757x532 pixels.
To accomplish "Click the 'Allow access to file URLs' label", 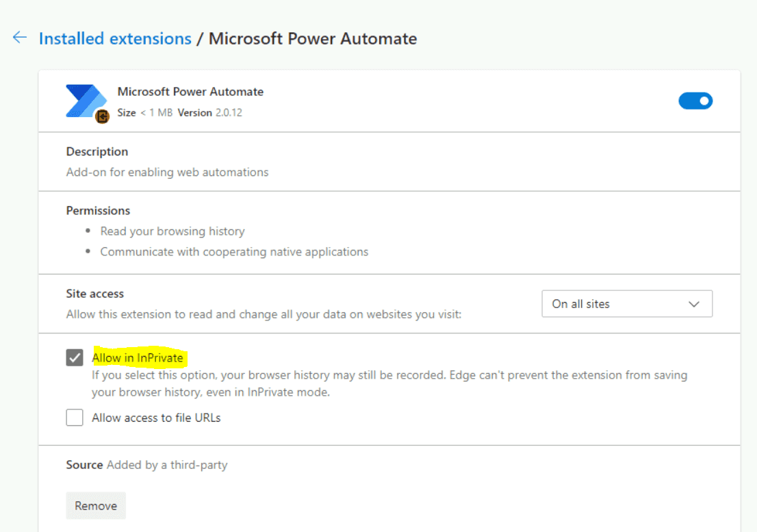I will (x=157, y=418).
